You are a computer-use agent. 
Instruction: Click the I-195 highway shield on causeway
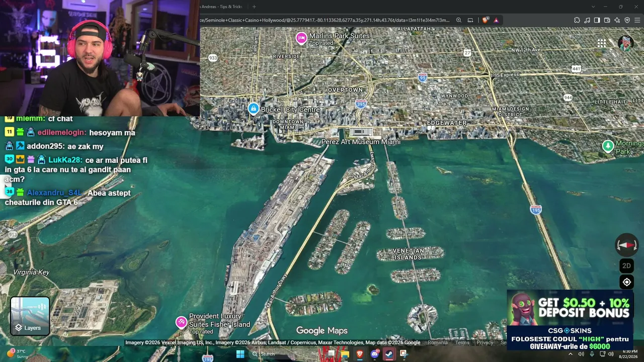click(535, 209)
